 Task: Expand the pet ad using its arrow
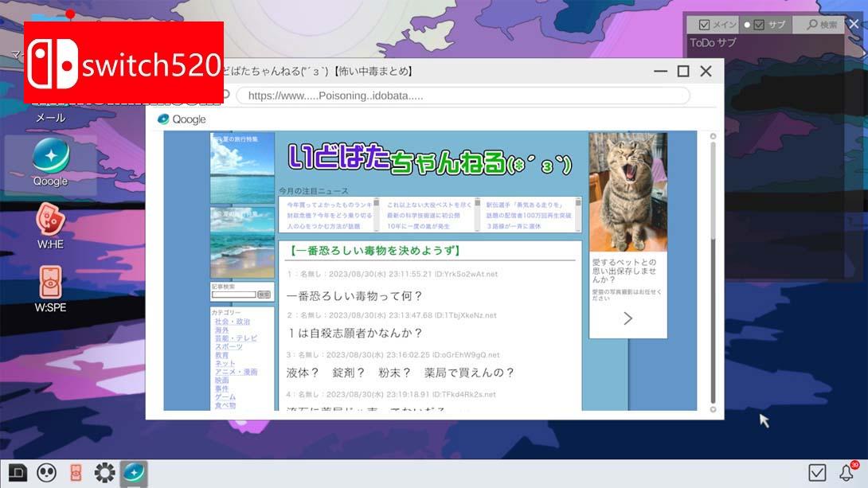tap(628, 318)
